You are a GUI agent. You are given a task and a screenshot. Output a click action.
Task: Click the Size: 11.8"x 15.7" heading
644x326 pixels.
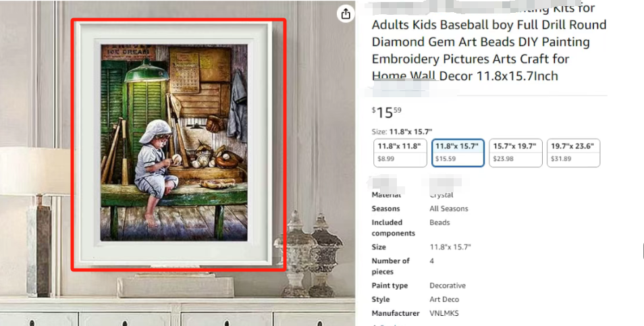click(x=402, y=132)
